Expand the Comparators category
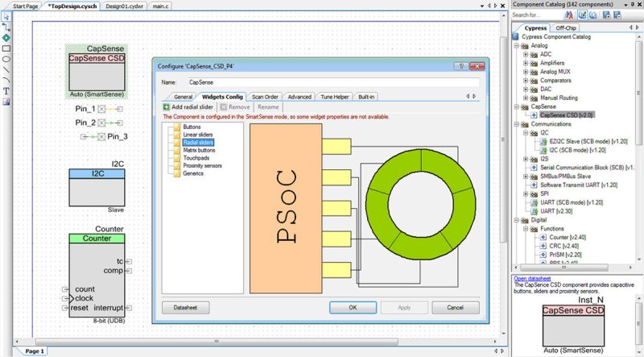 pyautogui.click(x=526, y=81)
